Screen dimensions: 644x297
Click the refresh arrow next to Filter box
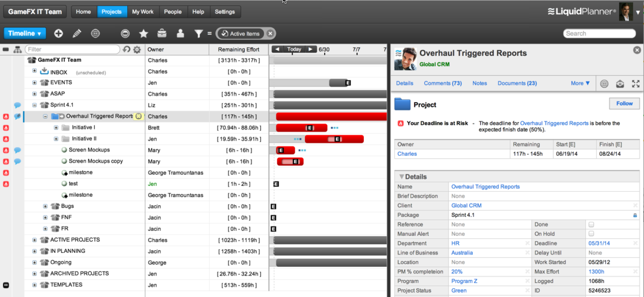(x=127, y=49)
